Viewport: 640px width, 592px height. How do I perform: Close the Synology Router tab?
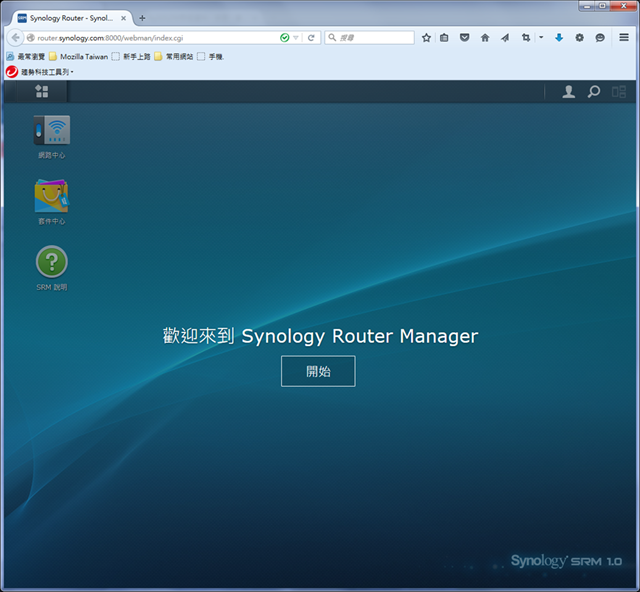click(x=123, y=18)
